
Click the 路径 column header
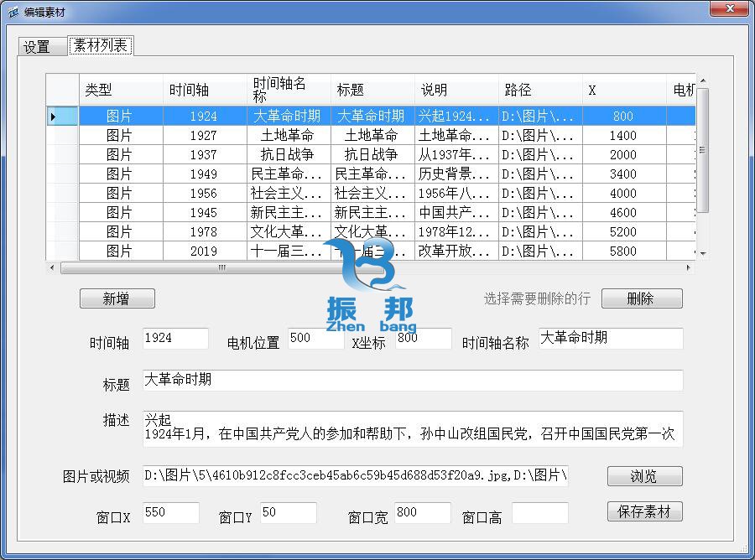point(518,90)
